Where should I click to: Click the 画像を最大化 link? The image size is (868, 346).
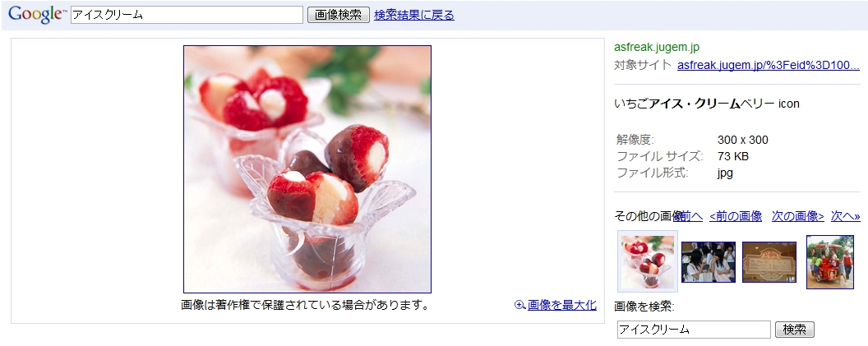562,305
